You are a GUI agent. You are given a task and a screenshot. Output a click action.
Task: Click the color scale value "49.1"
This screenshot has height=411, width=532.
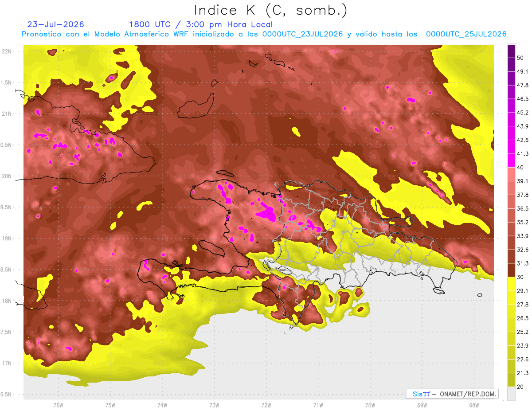[523, 71]
